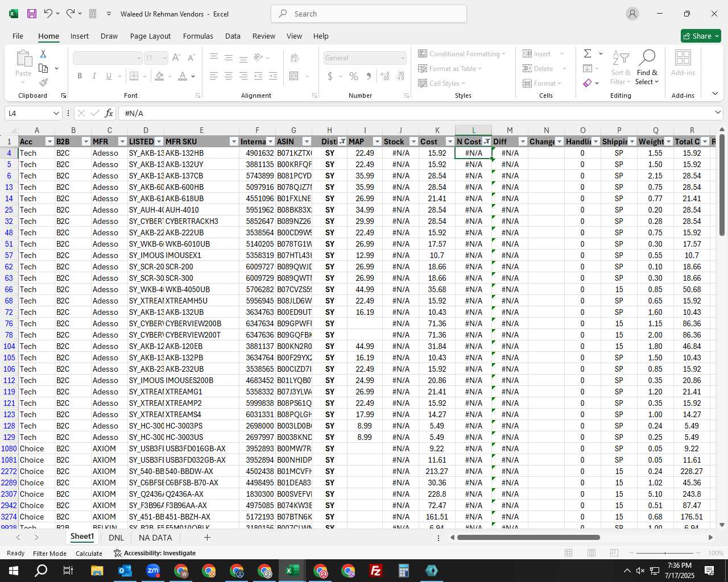Screen dimensions: 728x582
Task: Switch to the NA DATA sheet tab
Action: pos(155,538)
